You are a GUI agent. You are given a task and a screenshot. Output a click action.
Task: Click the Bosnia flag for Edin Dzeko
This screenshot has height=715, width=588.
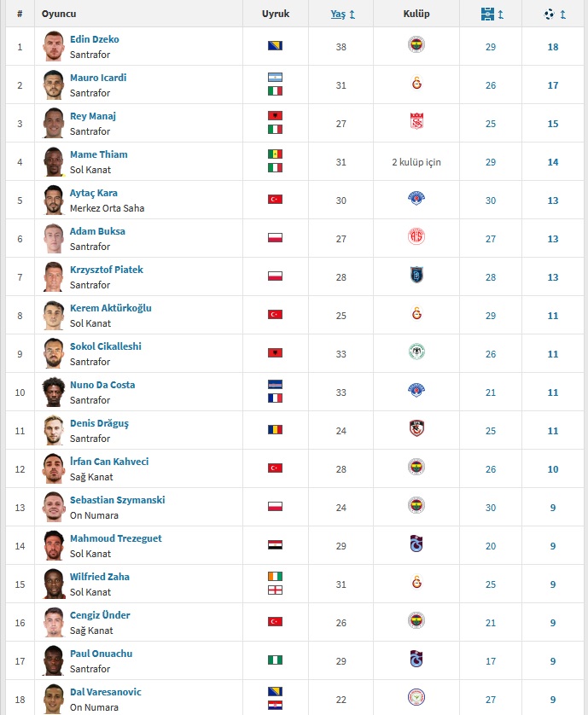[x=275, y=45]
